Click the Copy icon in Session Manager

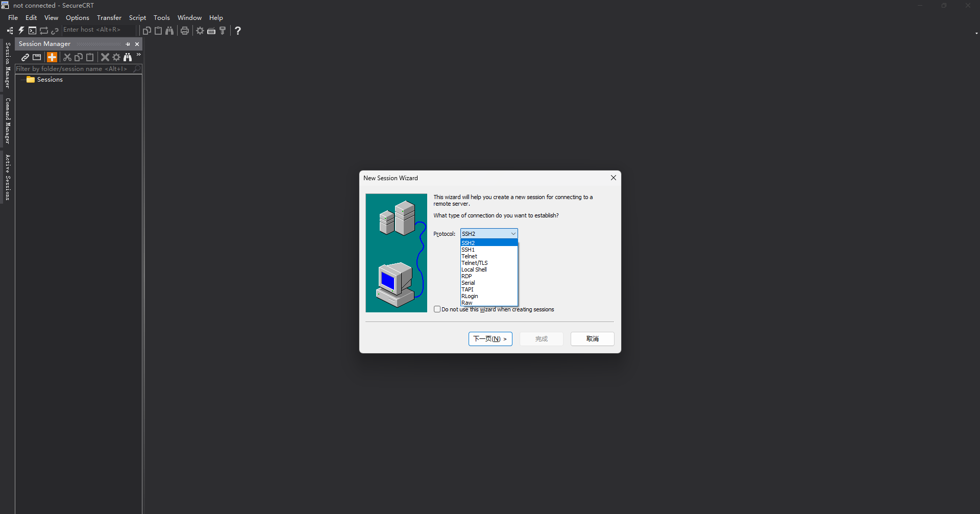(79, 57)
